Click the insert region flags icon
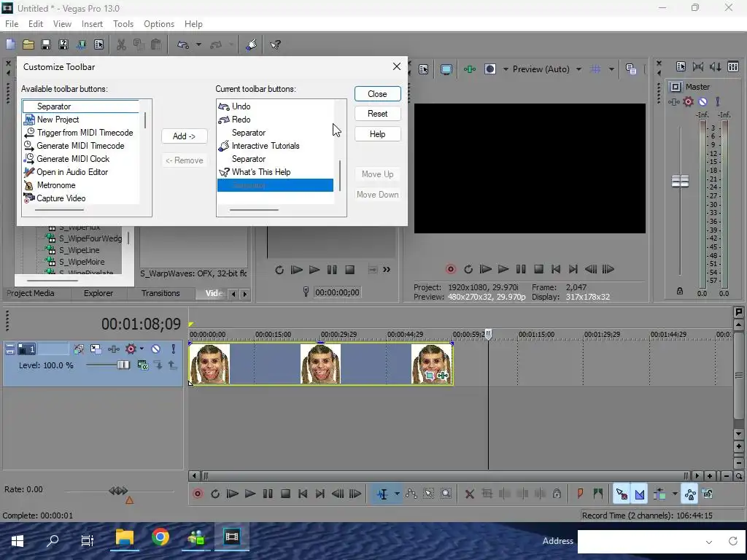The height and width of the screenshot is (560, 747). click(598, 494)
